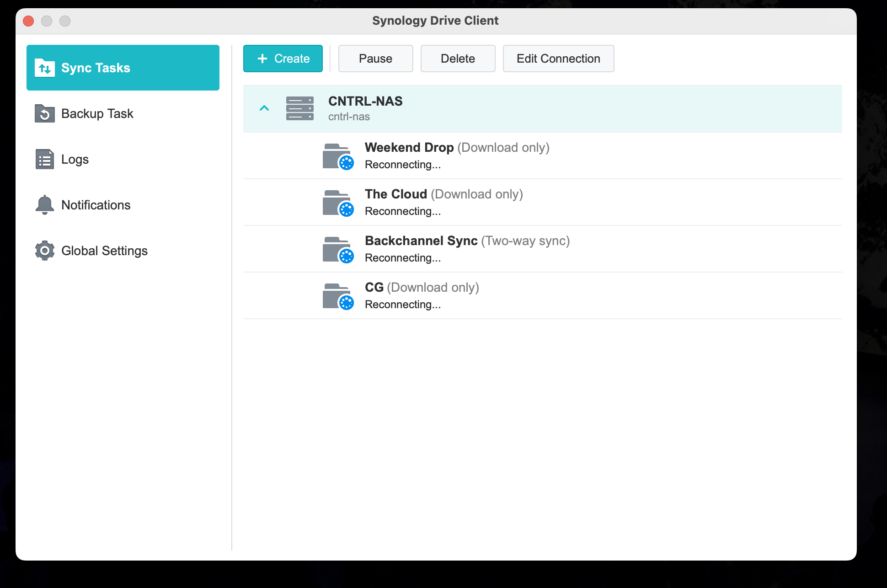This screenshot has width=887, height=588.
Task: Pause the selected sync task
Action: (375, 59)
